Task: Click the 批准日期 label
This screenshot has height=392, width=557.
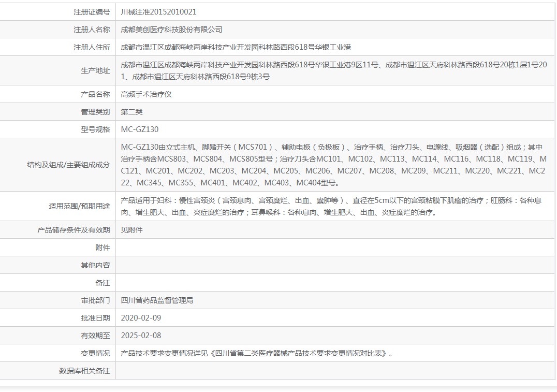Action: (95, 318)
